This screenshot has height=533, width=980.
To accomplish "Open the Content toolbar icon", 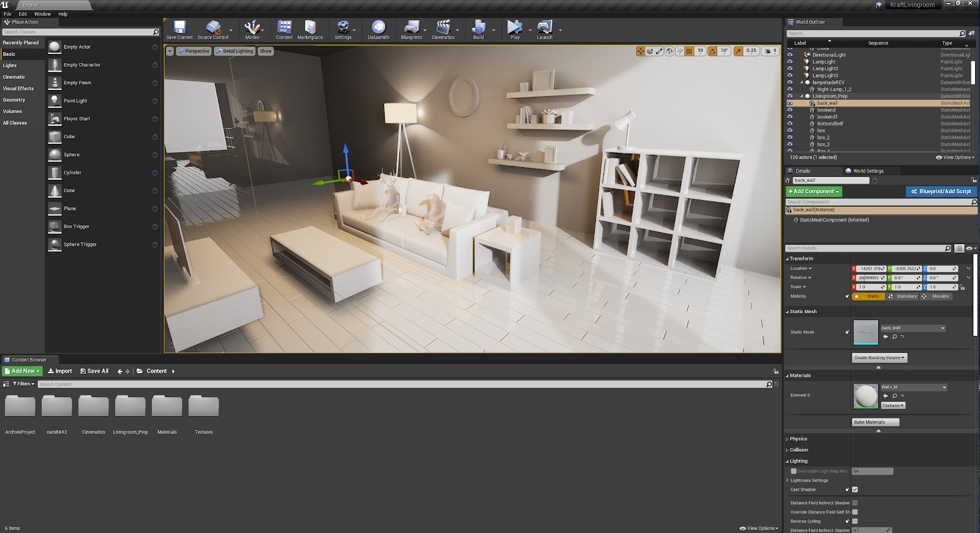I will coord(284,29).
